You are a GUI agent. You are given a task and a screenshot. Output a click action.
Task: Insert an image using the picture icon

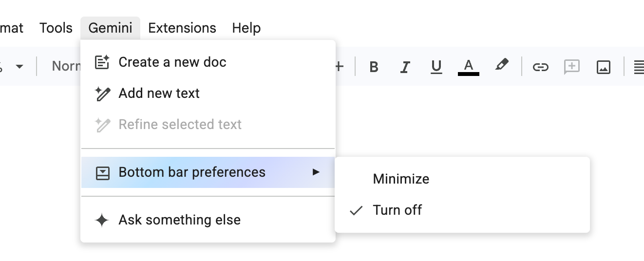(x=604, y=67)
